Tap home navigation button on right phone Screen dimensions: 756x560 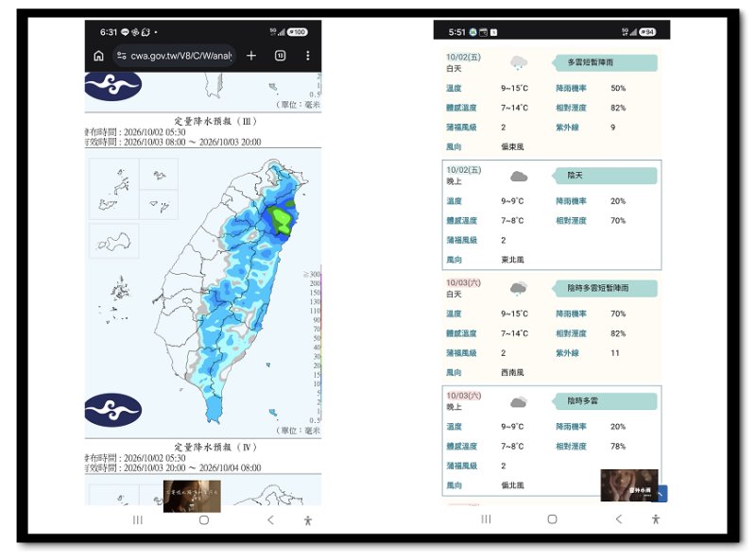tap(553, 519)
